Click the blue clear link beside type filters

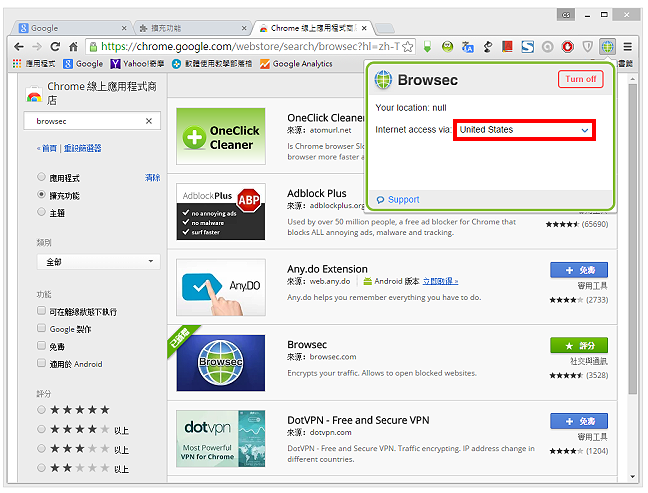152,178
